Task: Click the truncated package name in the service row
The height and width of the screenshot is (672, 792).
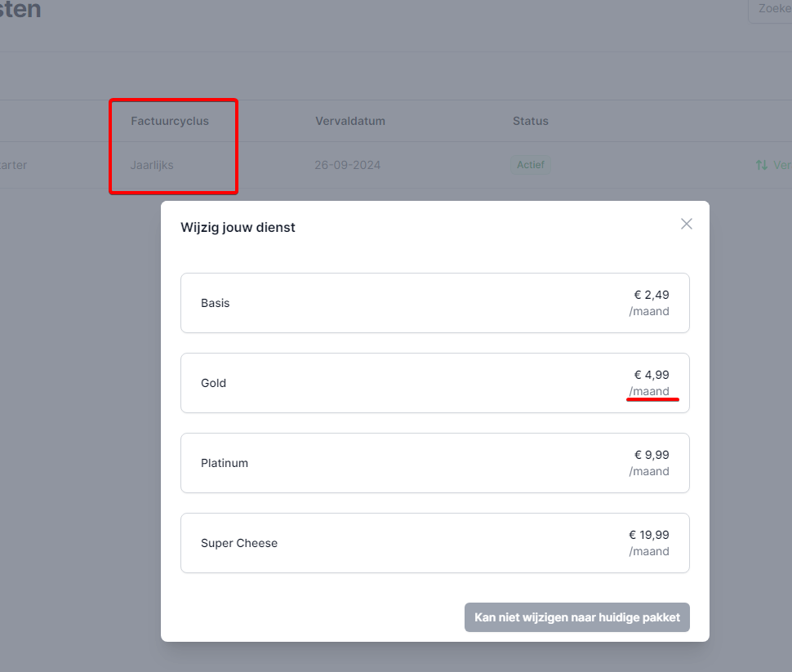Action: coord(13,165)
